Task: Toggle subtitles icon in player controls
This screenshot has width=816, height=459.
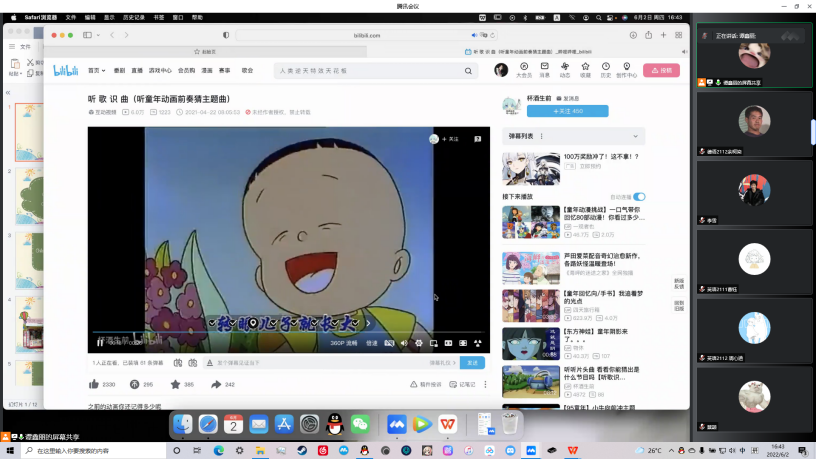Action: pos(388,343)
